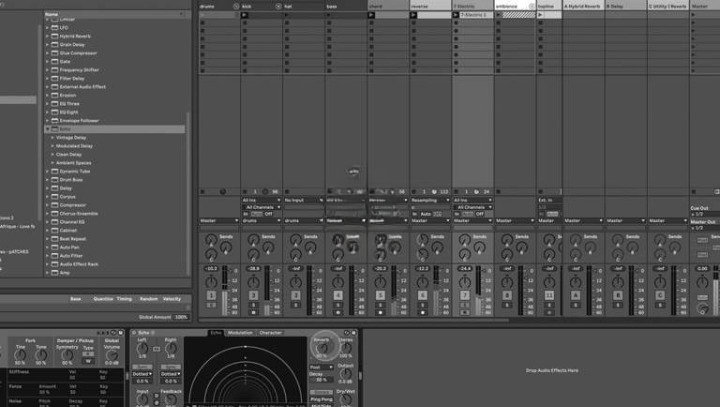Toggle return A track activator
Viewport: 720px width, 407px height.
tap(575, 295)
